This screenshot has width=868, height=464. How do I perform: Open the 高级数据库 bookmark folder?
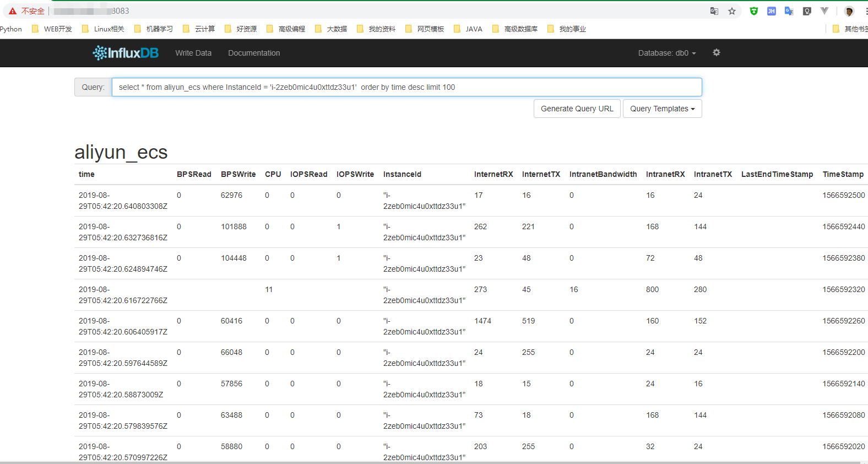pos(515,29)
